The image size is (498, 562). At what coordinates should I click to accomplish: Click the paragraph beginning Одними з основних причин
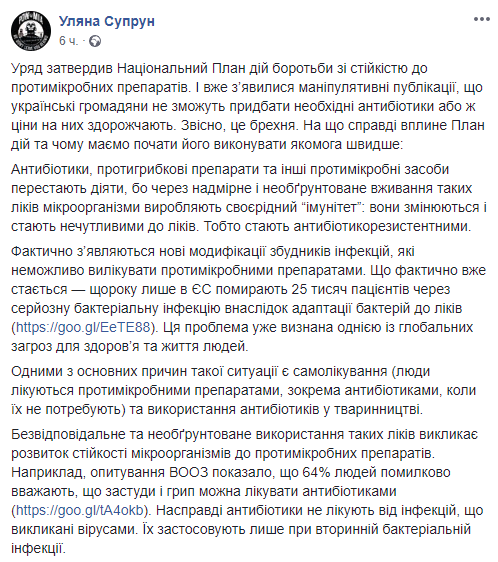click(243, 390)
